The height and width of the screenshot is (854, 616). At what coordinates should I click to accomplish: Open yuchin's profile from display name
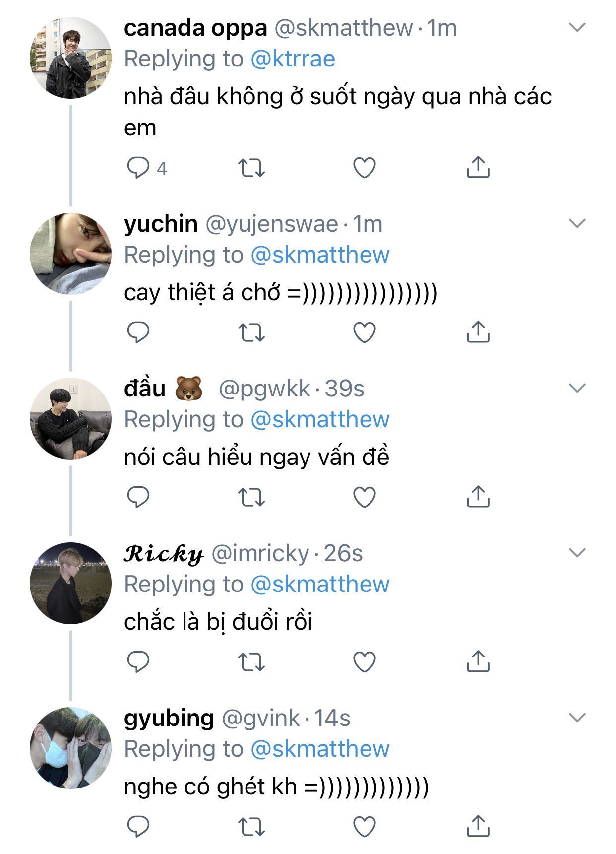point(161,224)
